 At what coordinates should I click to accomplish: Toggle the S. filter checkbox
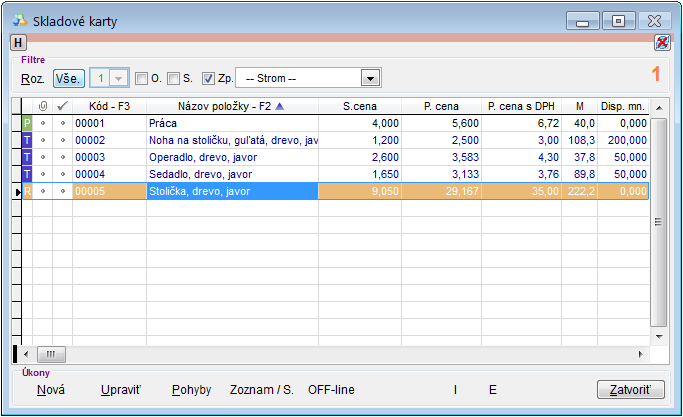coord(173,79)
